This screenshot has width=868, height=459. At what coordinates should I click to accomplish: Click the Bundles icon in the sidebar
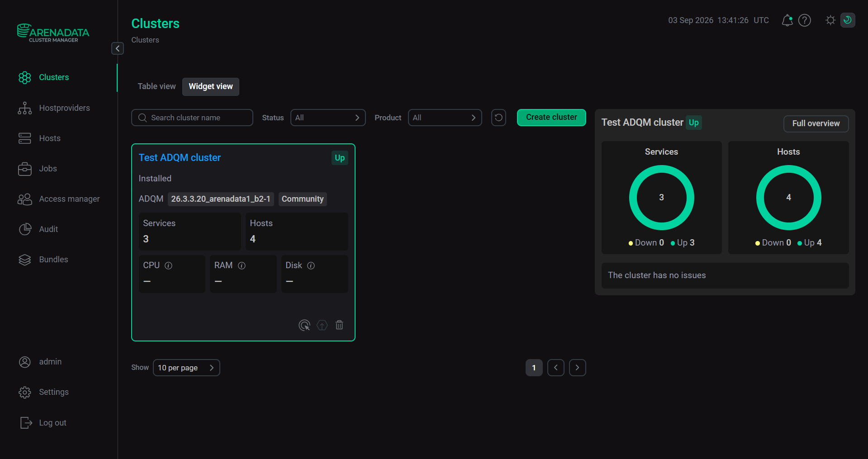click(x=25, y=260)
